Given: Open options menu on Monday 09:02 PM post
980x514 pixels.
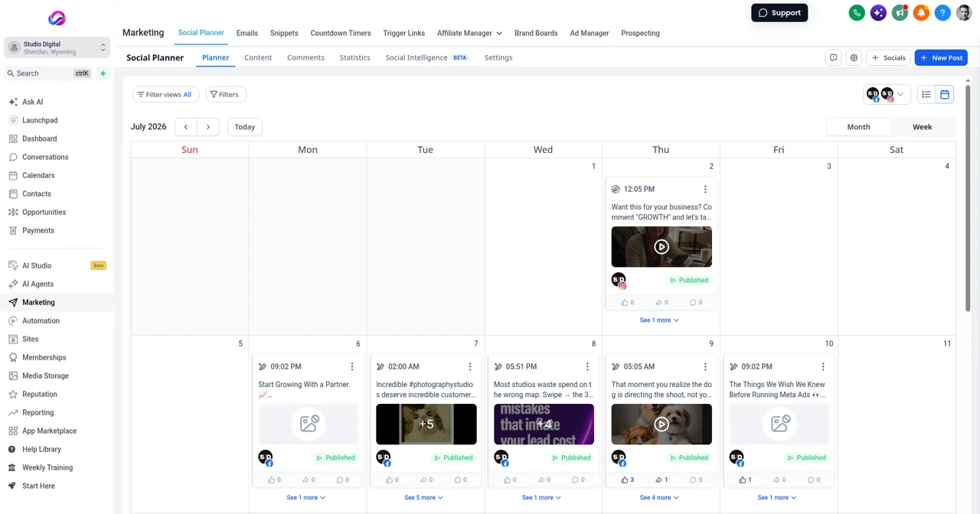Looking at the screenshot, I should point(352,366).
